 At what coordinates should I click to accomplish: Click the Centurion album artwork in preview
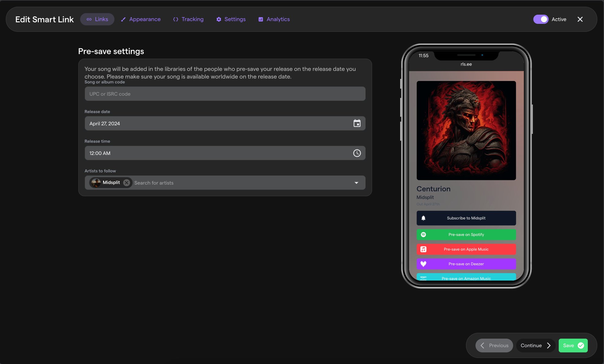click(466, 131)
